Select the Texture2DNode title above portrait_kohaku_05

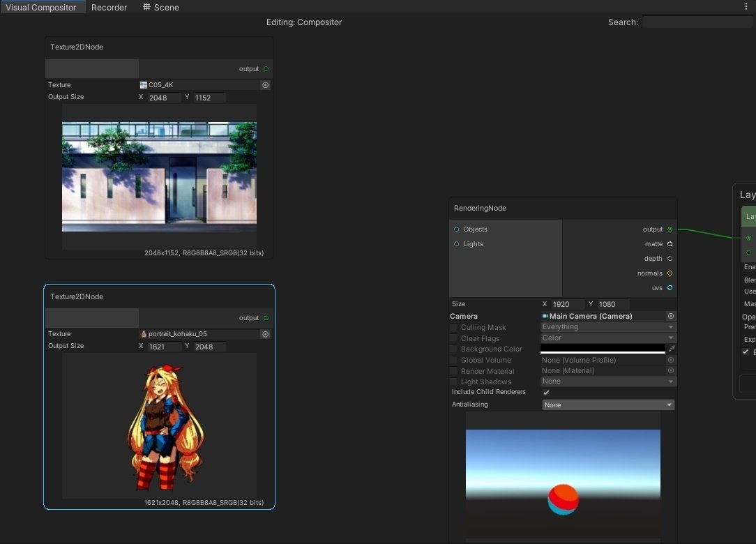pyautogui.click(x=77, y=296)
